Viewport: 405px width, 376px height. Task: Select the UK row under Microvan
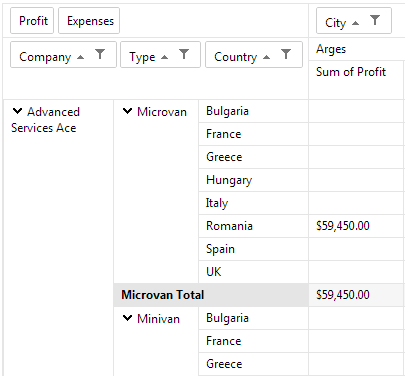253,272
